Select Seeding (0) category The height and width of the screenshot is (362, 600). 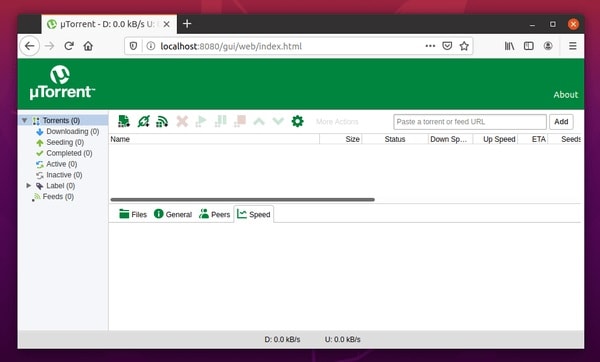click(x=65, y=142)
